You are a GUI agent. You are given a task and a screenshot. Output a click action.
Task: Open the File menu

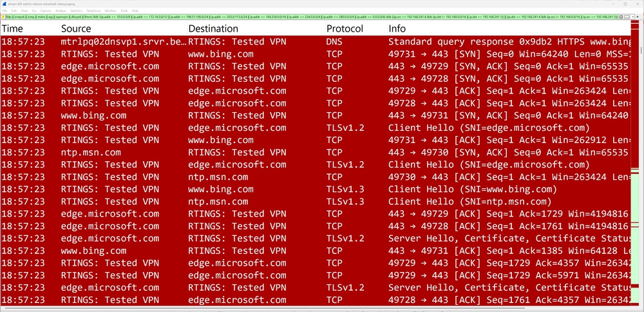coord(5,11)
